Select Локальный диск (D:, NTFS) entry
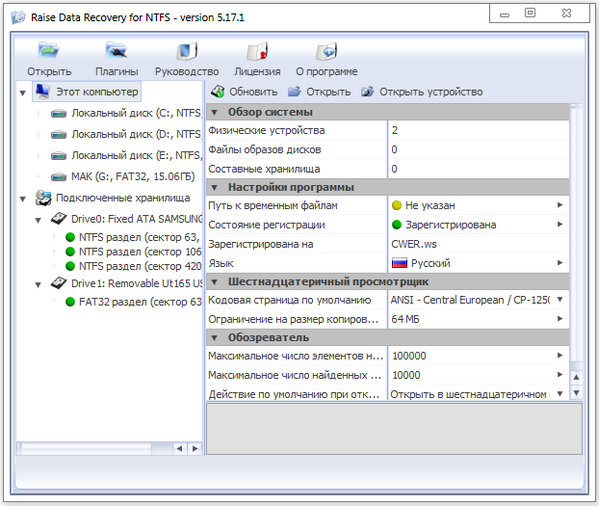The image size is (599, 506). [136, 134]
